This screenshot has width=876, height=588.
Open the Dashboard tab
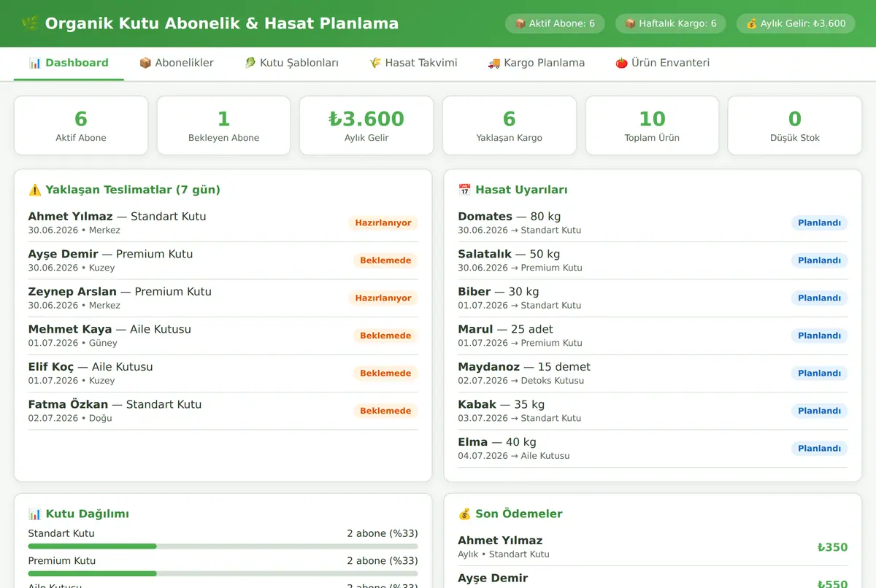point(69,63)
